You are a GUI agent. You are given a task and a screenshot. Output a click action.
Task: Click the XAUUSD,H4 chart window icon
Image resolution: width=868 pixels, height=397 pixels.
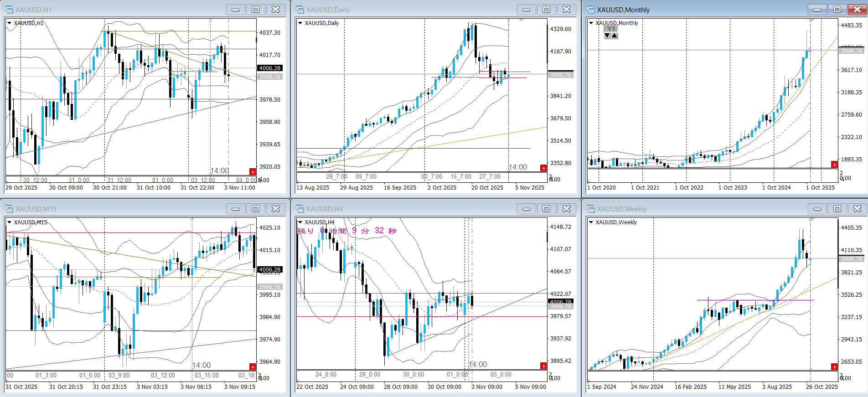[300, 209]
